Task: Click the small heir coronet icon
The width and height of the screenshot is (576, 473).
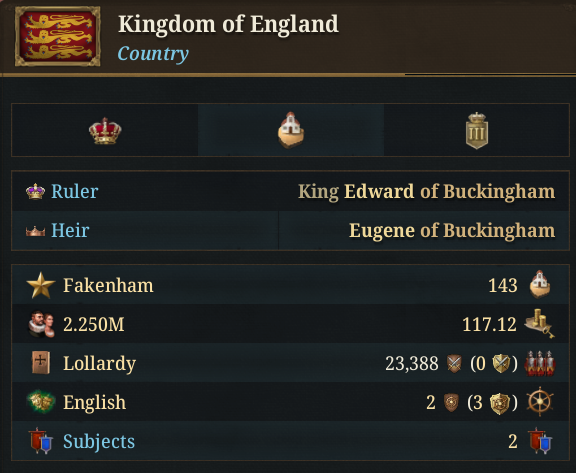Action: (x=35, y=231)
